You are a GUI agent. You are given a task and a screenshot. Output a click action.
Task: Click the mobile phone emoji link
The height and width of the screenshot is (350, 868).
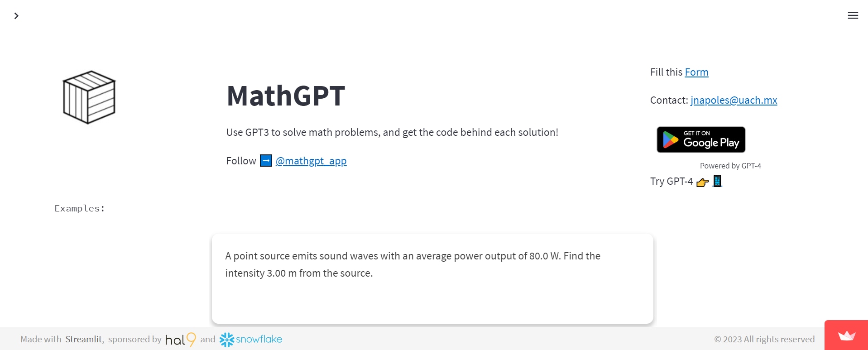717,181
